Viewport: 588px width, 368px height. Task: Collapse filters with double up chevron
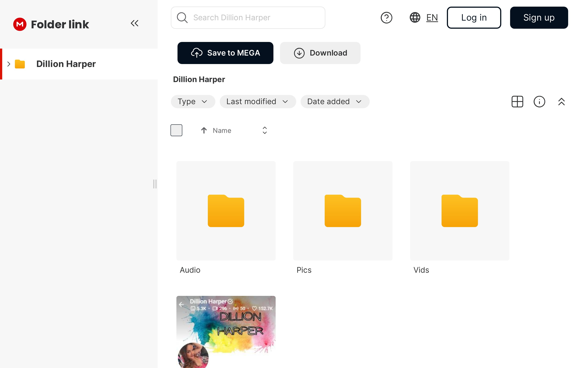(561, 102)
